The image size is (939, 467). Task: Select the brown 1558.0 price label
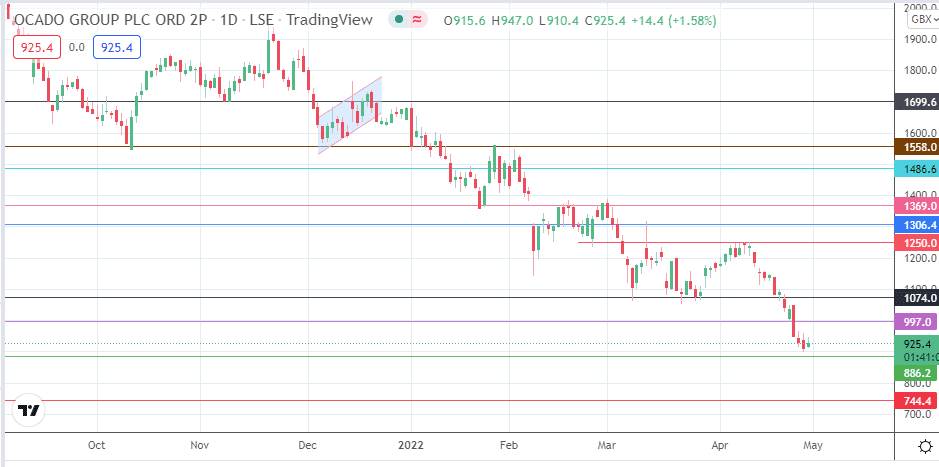pos(916,147)
